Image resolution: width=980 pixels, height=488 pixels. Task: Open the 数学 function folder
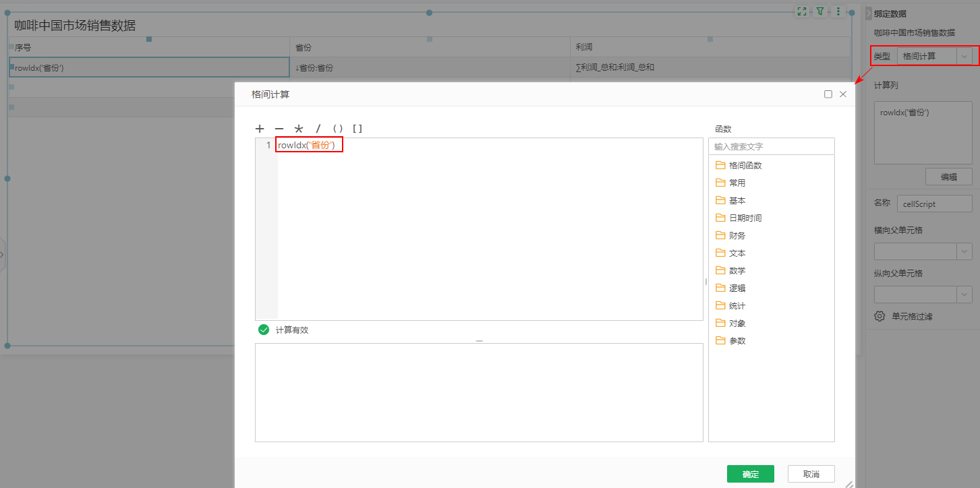730,270
